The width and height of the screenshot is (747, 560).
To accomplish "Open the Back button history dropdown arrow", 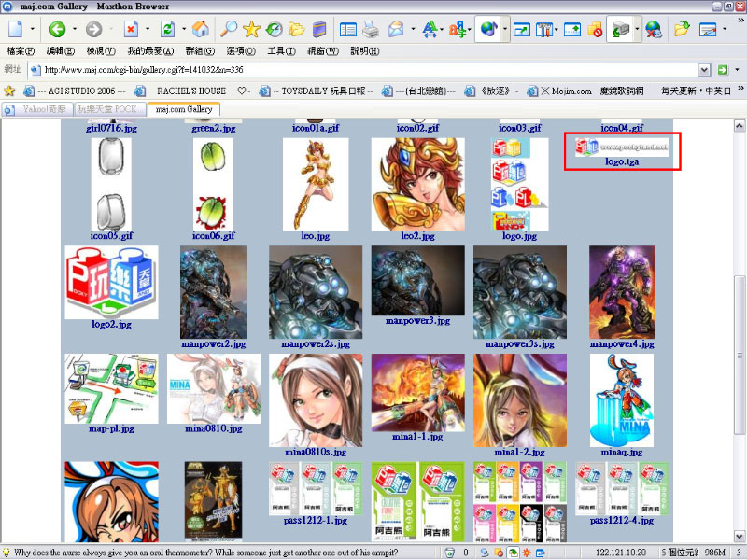I will [74, 29].
